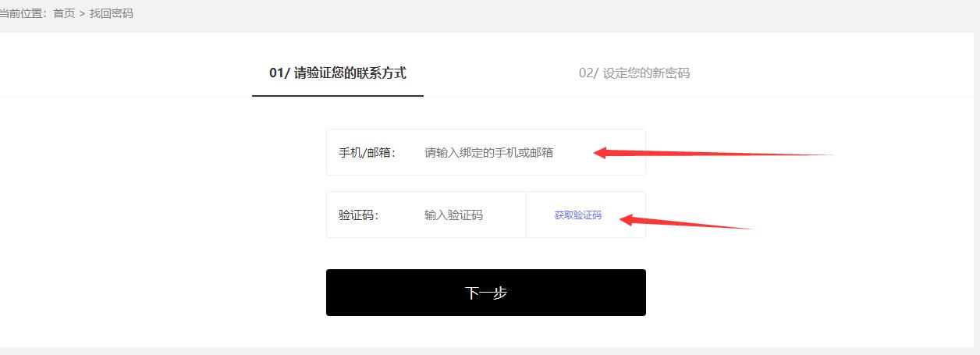Click the black 下一步 button
980x355 pixels.
486,293
